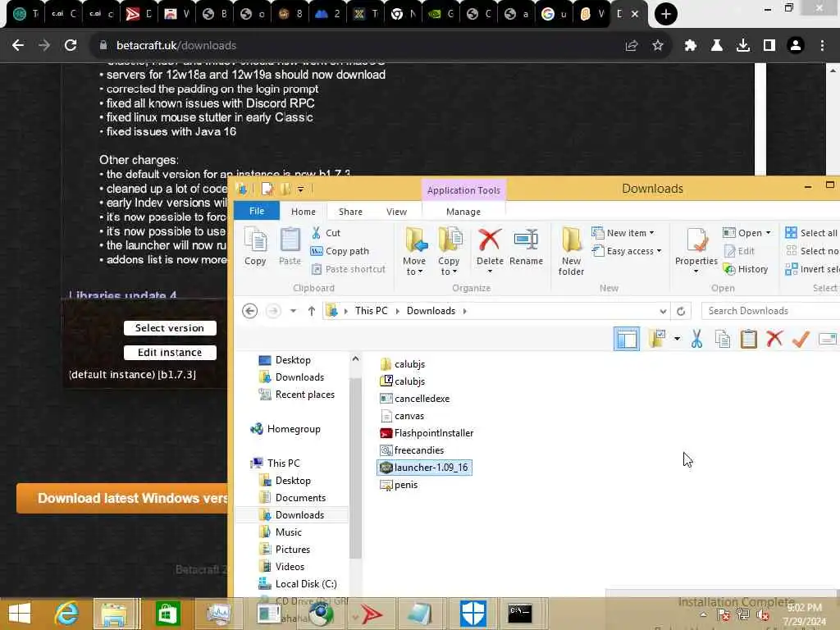Create a New folder from the ribbon
Viewport: 840px width, 630px height.
click(571, 251)
